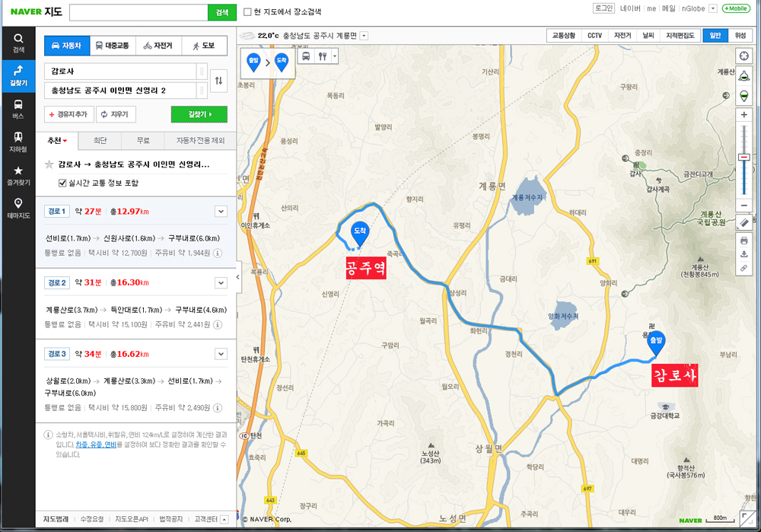Select 대중교통 public transit tab
The height and width of the screenshot is (532, 761).
point(112,46)
